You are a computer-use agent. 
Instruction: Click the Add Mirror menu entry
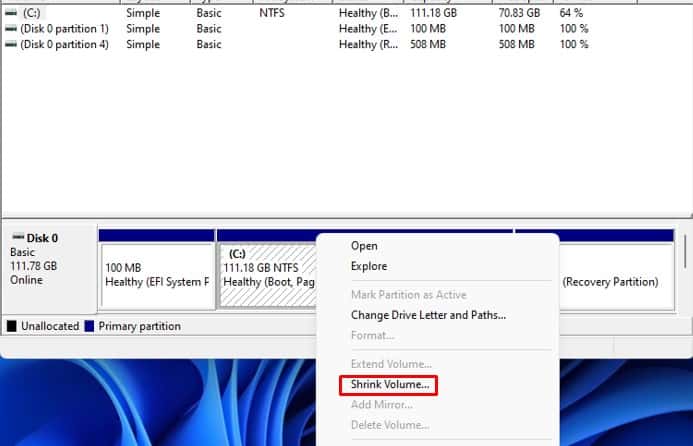382,405
